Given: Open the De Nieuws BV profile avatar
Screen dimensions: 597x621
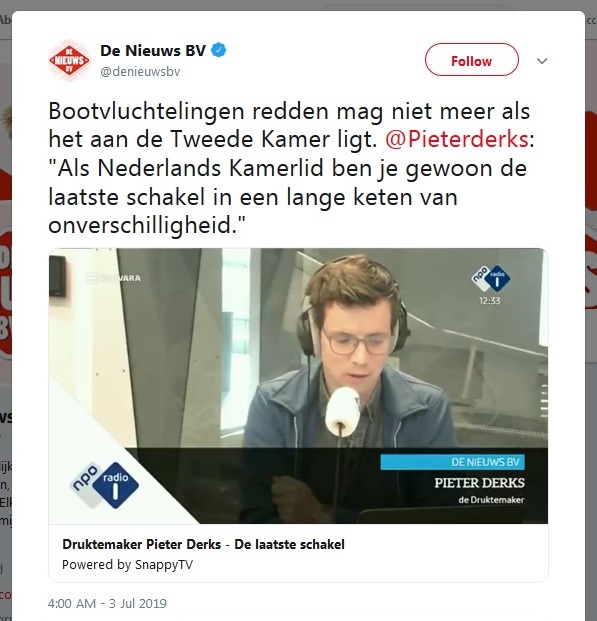Looking at the screenshot, I should click(x=70, y=60).
